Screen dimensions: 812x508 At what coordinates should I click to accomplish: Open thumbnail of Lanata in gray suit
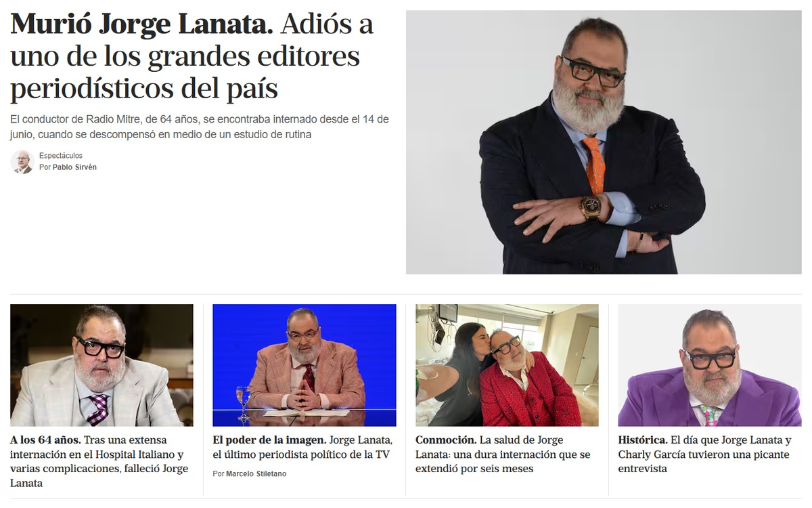pos(101,365)
